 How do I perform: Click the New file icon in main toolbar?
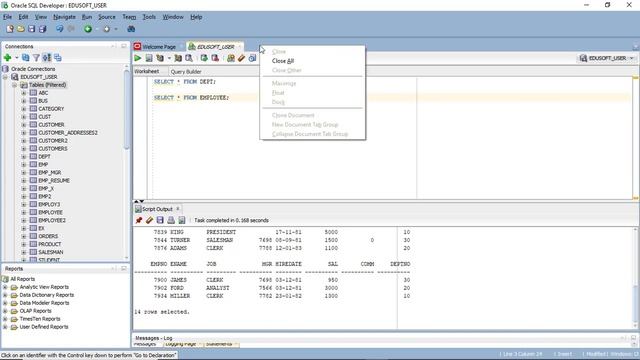[x=10, y=29]
